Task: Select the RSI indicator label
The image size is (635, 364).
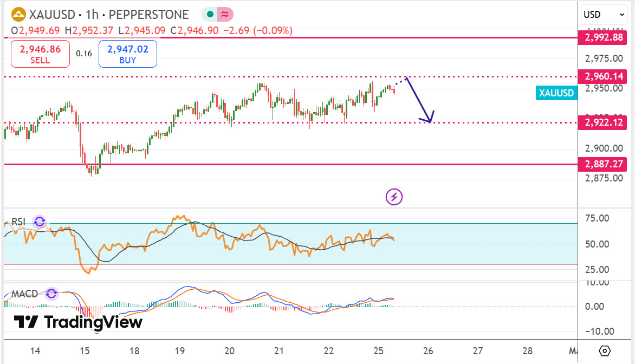Action: (x=19, y=221)
